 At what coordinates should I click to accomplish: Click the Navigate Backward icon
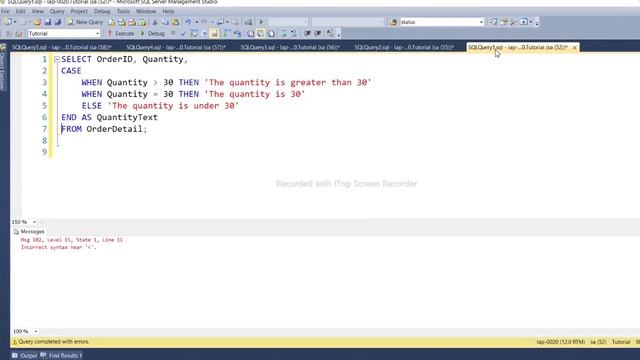point(220,22)
